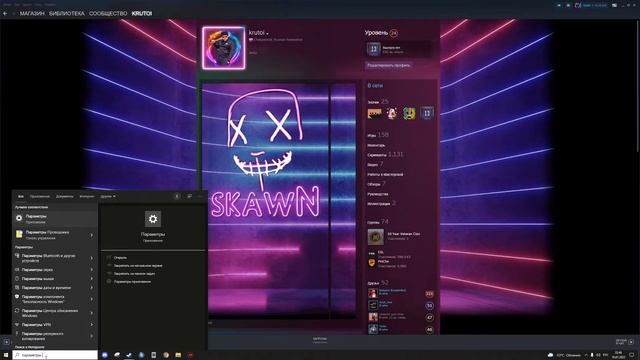Click the Windows search input field
This screenshot has width=640, height=360.
55,355
